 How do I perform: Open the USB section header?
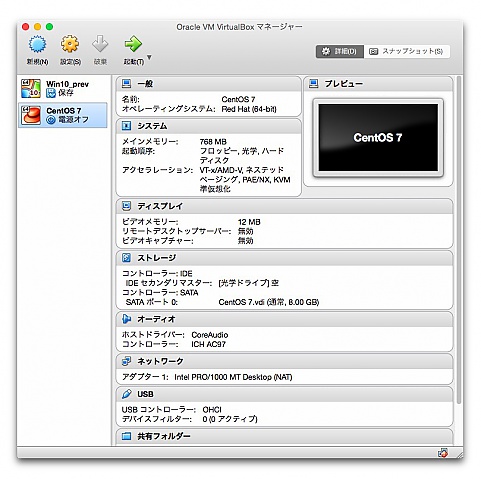click(284, 394)
